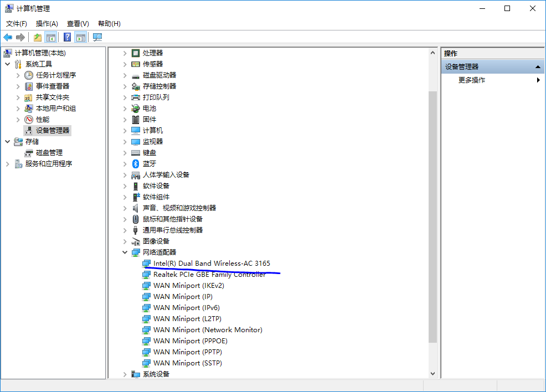Select Intel(R) Dual Band Wireless-AC 3165 adapter
This screenshot has width=546, height=392.
tap(212, 264)
